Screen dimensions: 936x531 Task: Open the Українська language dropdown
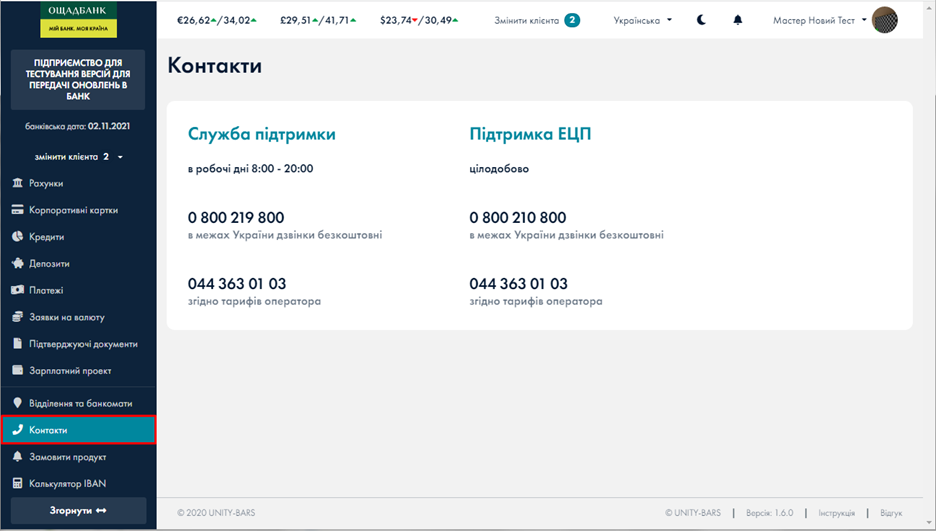(x=642, y=20)
